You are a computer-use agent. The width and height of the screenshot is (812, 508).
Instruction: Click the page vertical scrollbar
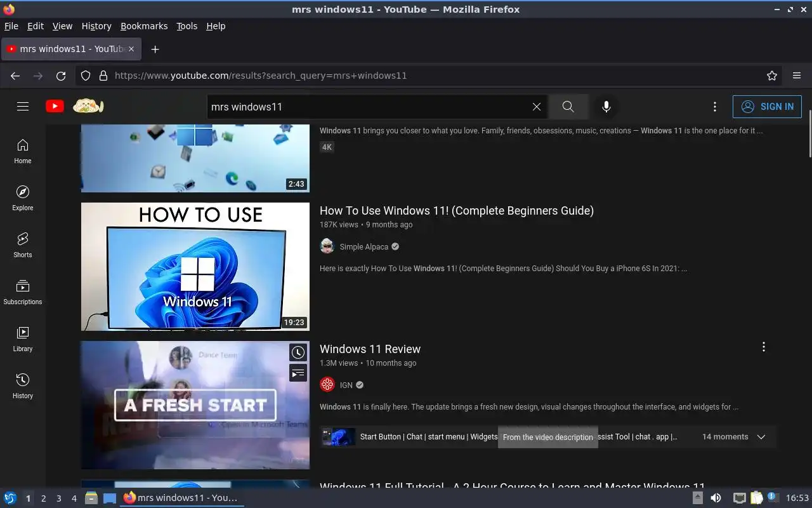[810, 133]
